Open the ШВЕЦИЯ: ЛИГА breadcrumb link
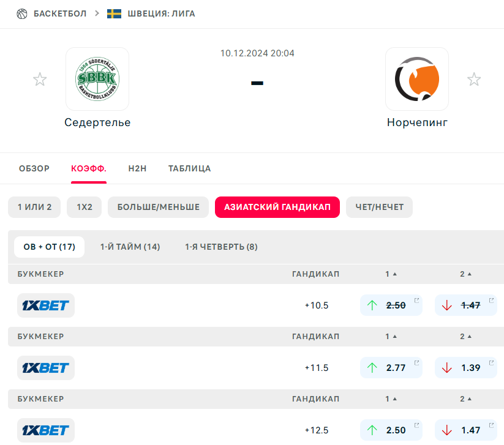The width and height of the screenshot is (504, 445). point(161,13)
